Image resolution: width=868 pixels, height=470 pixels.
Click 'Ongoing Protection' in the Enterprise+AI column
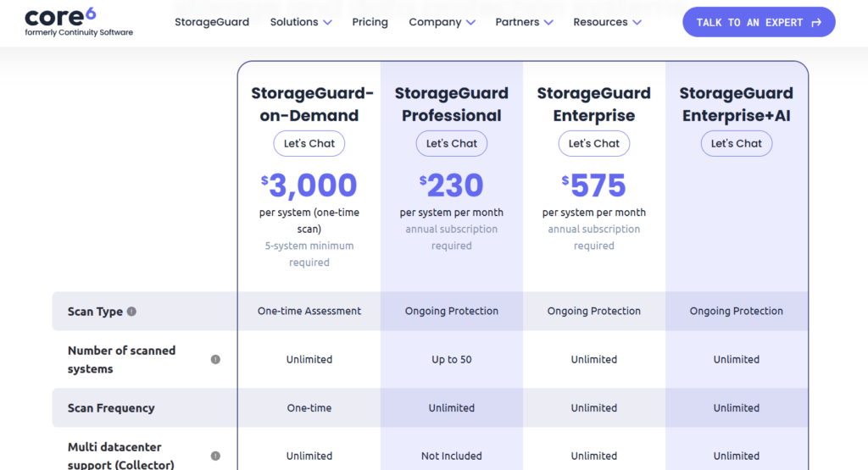737,311
